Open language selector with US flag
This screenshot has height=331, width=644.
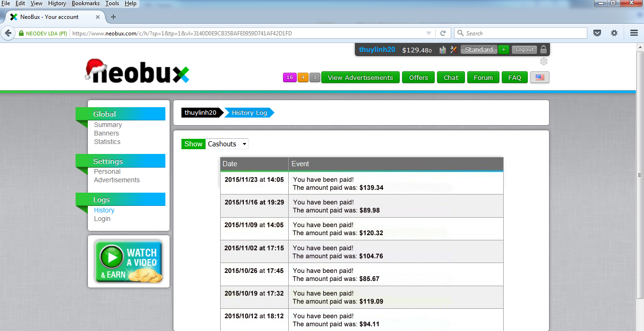[540, 77]
